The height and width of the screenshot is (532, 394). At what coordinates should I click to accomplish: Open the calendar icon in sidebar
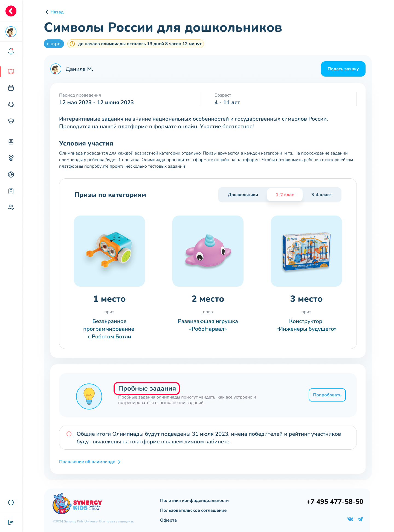(11, 88)
